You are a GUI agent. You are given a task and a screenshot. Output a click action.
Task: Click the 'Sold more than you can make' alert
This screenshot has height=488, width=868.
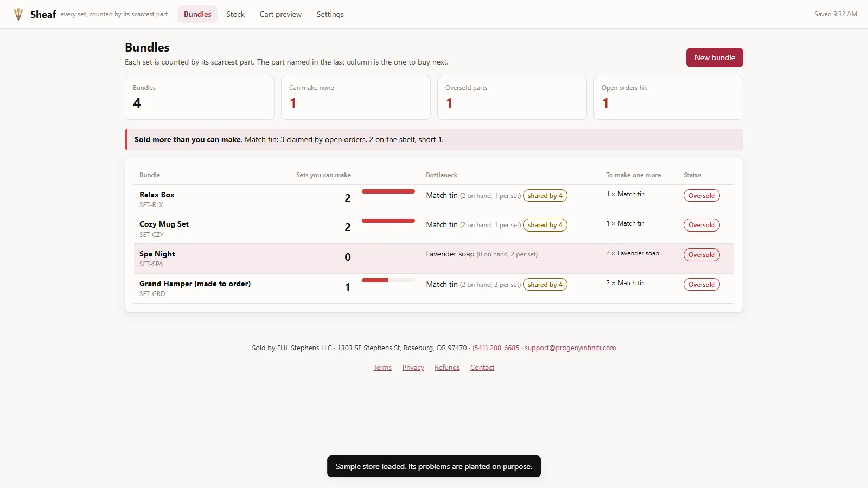click(434, 139)
